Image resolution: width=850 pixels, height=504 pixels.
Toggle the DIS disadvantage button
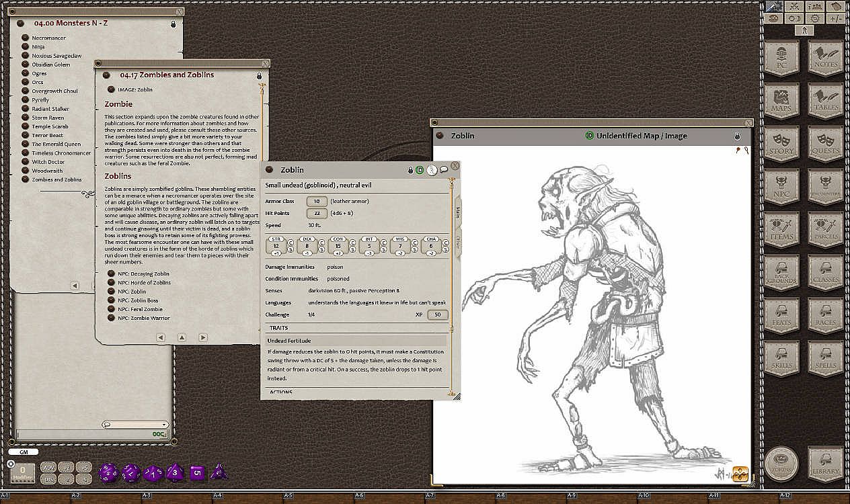[x=48, y=479]
